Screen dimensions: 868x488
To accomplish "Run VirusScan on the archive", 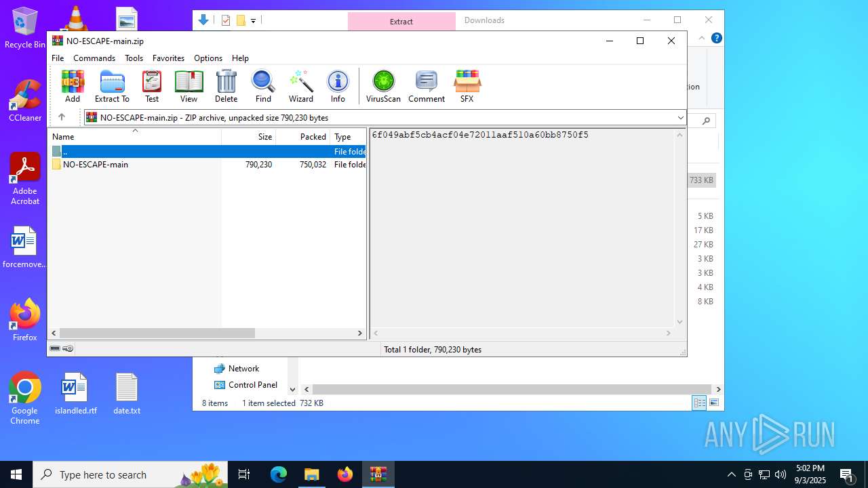I will pyautogui.click(x=383, y=86).
